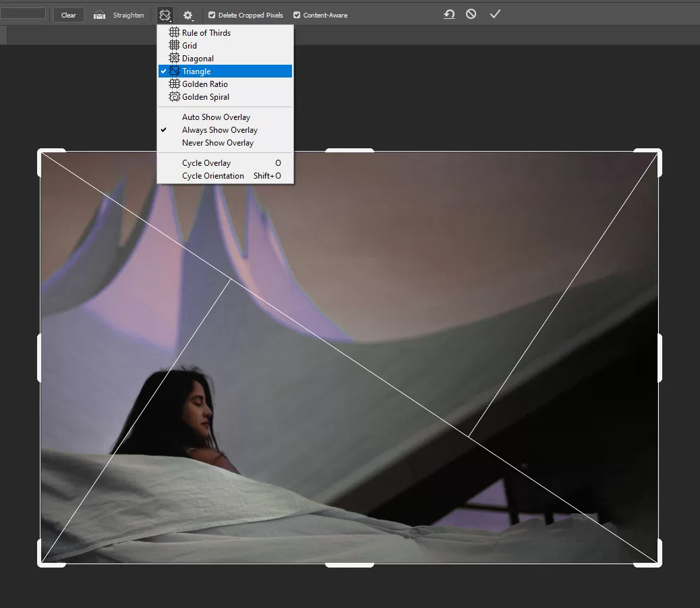Click the Golden Spiral overlay icon
The image size is (700, 608).
(174, 96)
